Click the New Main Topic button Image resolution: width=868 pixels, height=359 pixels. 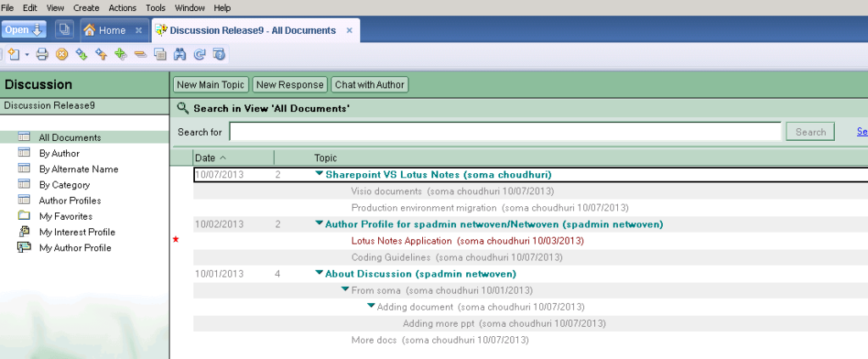[210, 85]
